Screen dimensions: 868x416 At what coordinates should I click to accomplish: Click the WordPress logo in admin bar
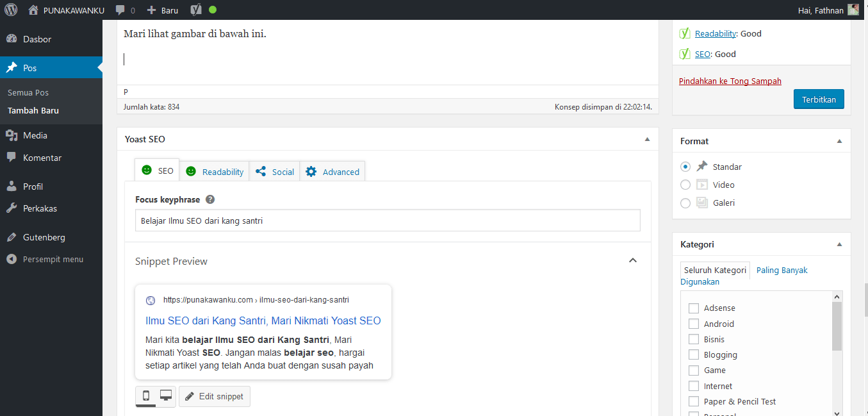pos(11,10)
